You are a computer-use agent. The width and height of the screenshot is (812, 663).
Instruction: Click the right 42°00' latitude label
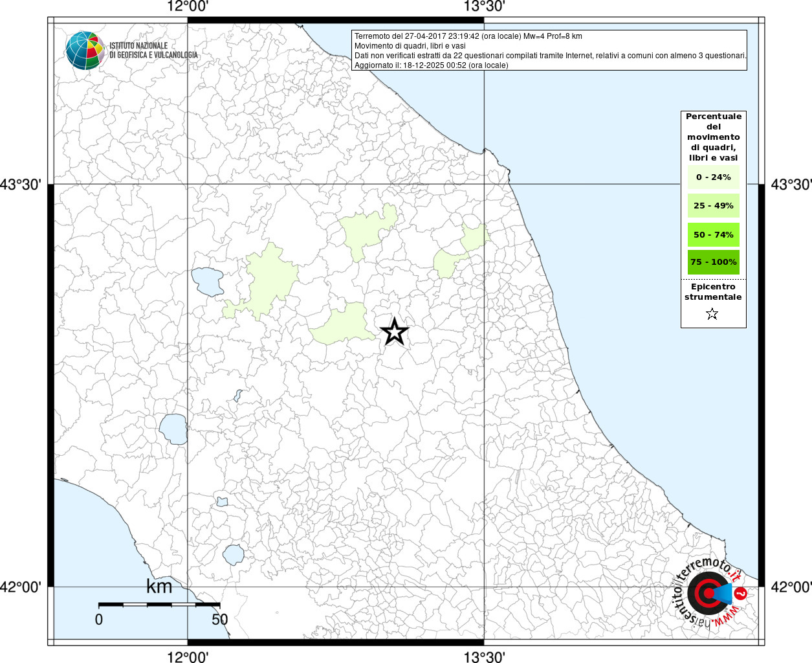790,587
